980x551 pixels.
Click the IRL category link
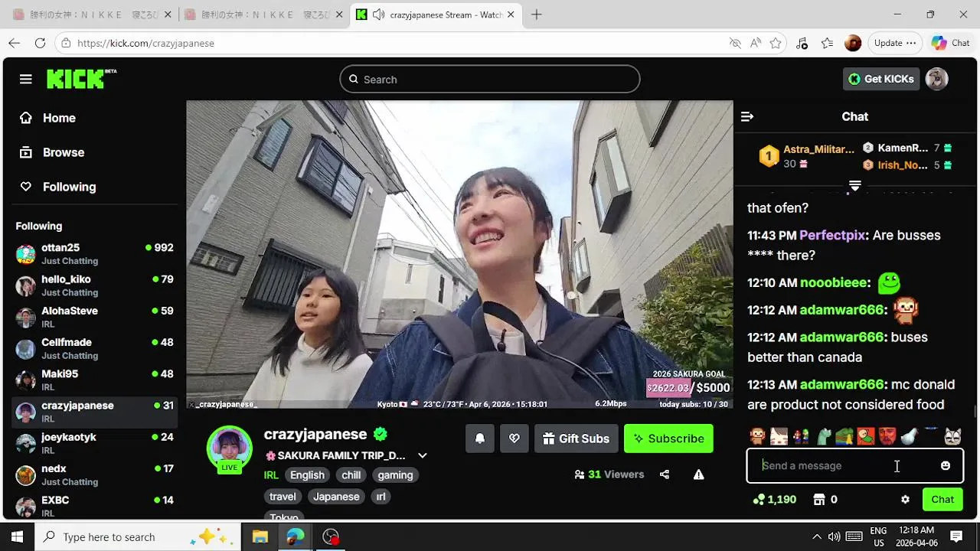click(x=271, y=475)
